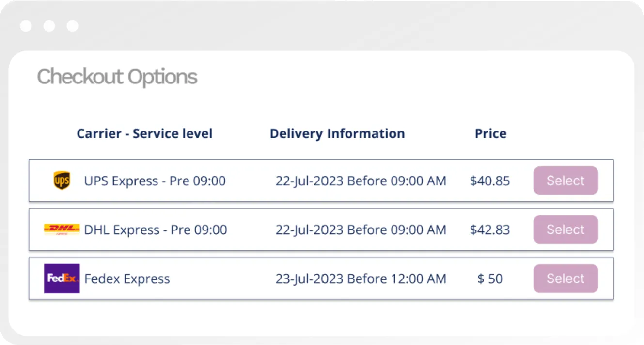Click the Fedex Express carrier label
Image resolution: width=644 pixels, height=345 pixels.
pos(127,279)
